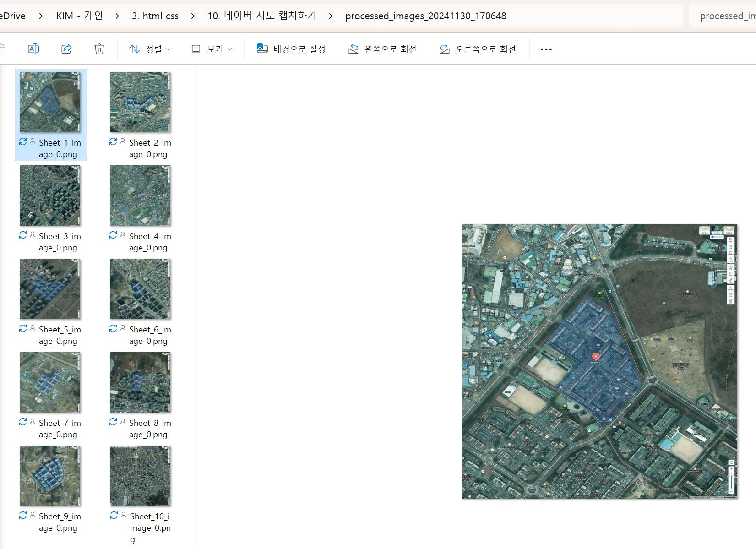This screenshot has height=549, width=756.
Task: Rotate image right using toolbar button
Action: click(478, 49)
